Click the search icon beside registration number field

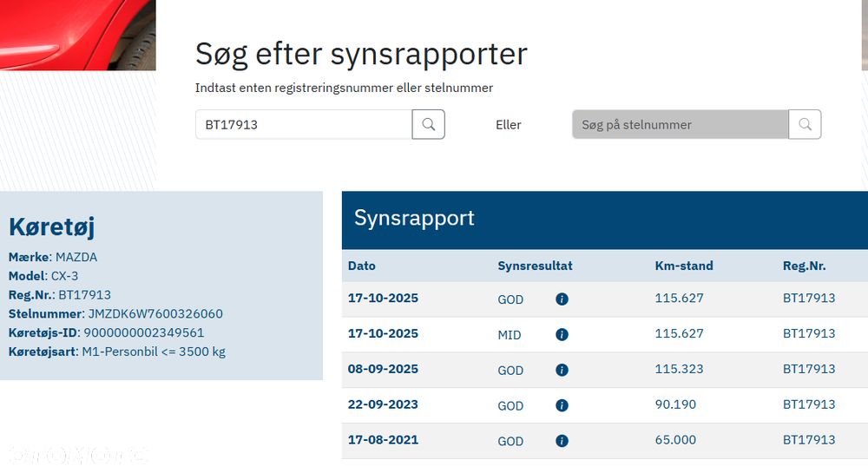(428, 124)
